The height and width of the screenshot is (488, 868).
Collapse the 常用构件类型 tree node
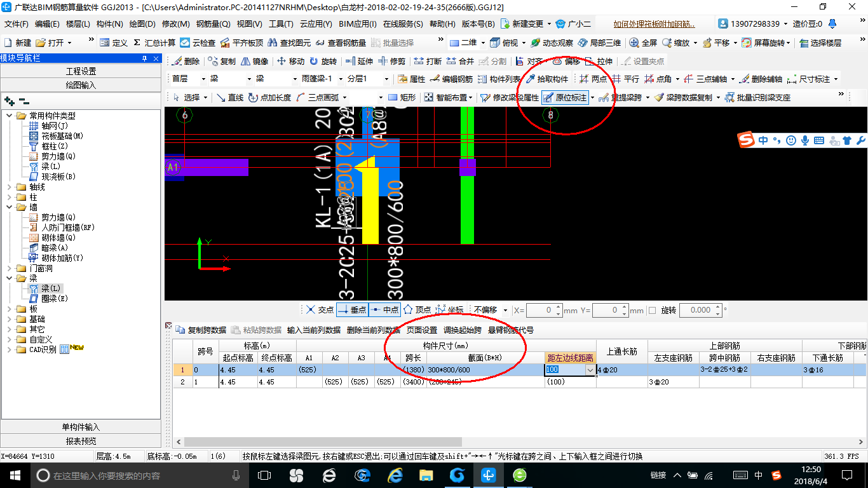[10, 116]
